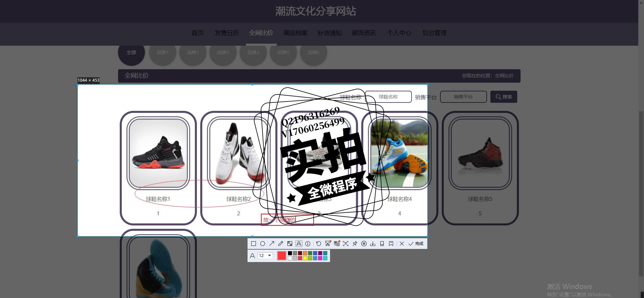Undo the last annotation
The image size is (644, 298).
pyautogui.click(x=319, y=244)
